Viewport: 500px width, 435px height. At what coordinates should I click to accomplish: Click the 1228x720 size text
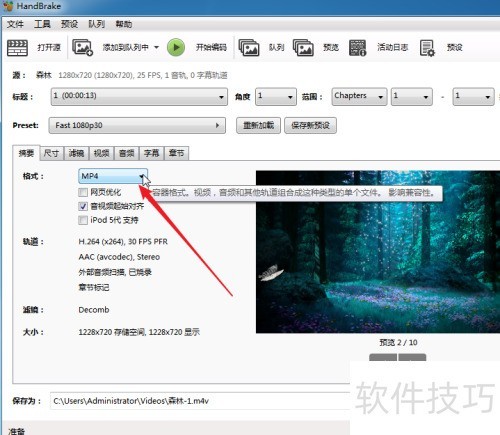coord(139,332)
